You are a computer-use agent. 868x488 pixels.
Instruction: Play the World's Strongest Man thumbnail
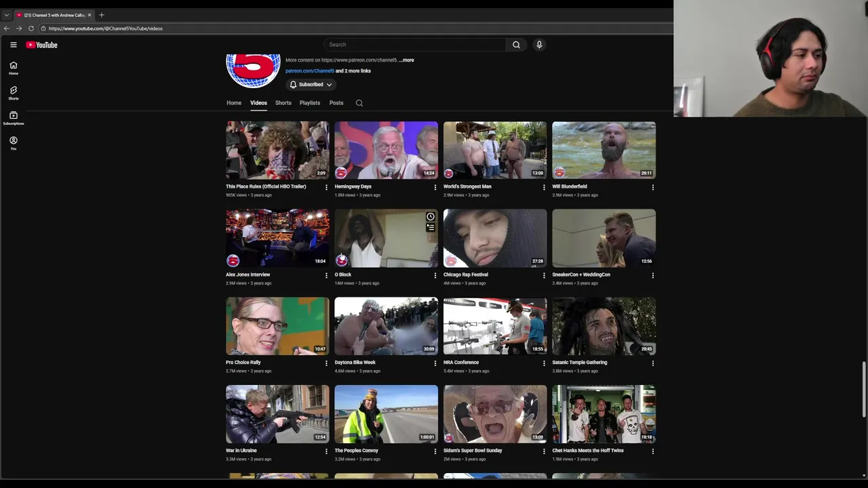tap(495, 150)
